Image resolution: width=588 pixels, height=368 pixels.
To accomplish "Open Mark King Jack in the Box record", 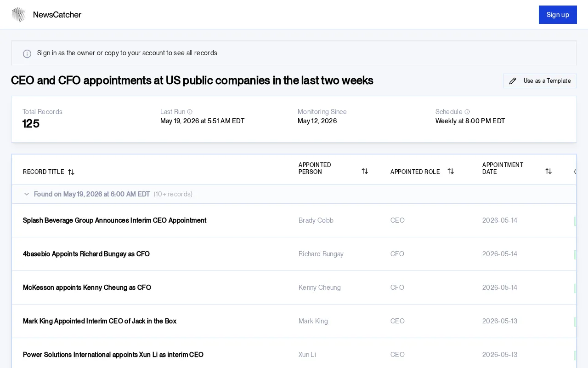I will click(x=100, y=321).
